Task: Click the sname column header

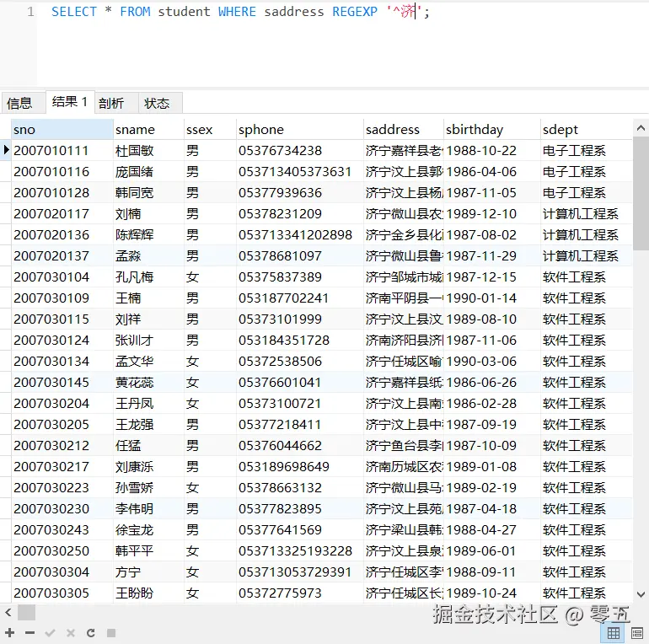Action: 148,130
